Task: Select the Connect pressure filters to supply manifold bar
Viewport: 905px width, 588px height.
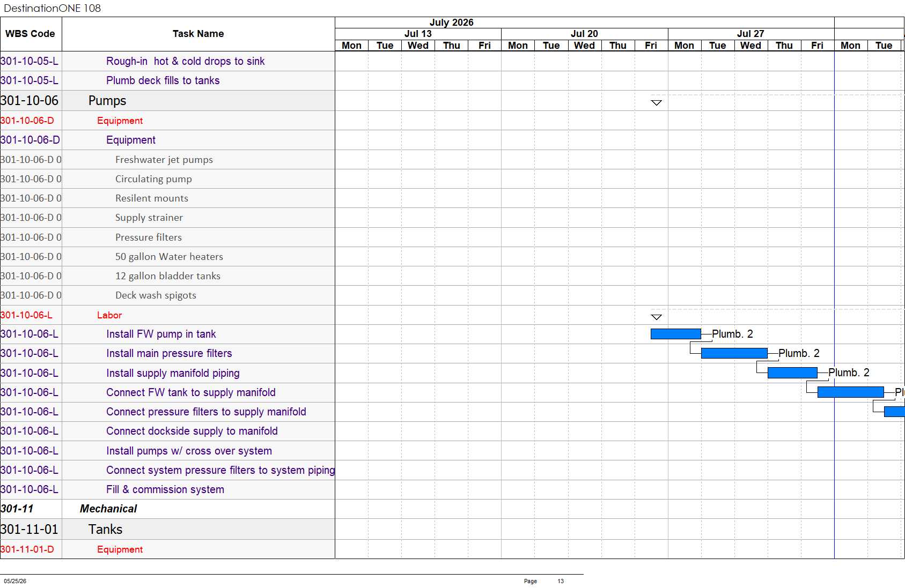Action: [894, 412]
